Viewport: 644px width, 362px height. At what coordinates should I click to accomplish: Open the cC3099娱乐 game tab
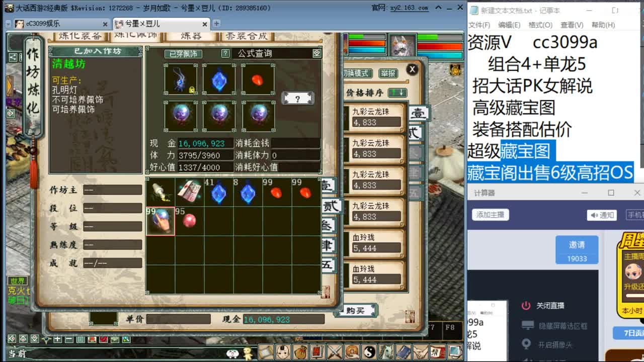coord(60,24)
